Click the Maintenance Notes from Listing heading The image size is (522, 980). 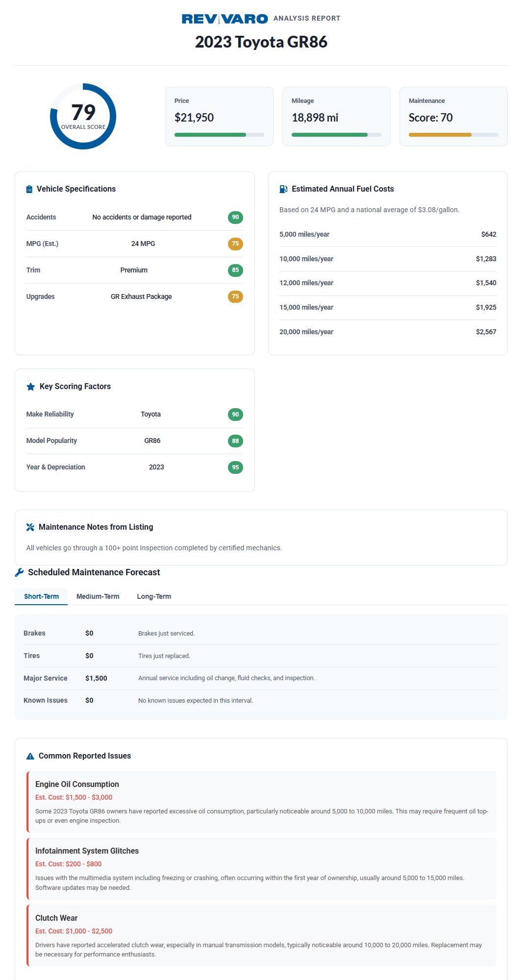coord(96,527)
